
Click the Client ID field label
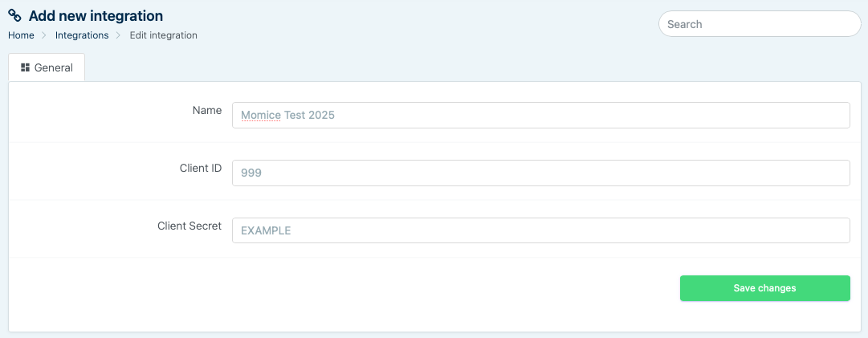[201, 169]
